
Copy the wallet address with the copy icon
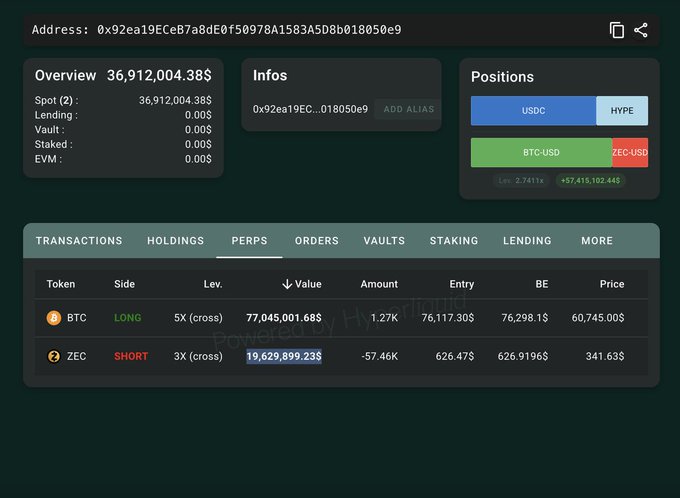click(x=617, y=30)
